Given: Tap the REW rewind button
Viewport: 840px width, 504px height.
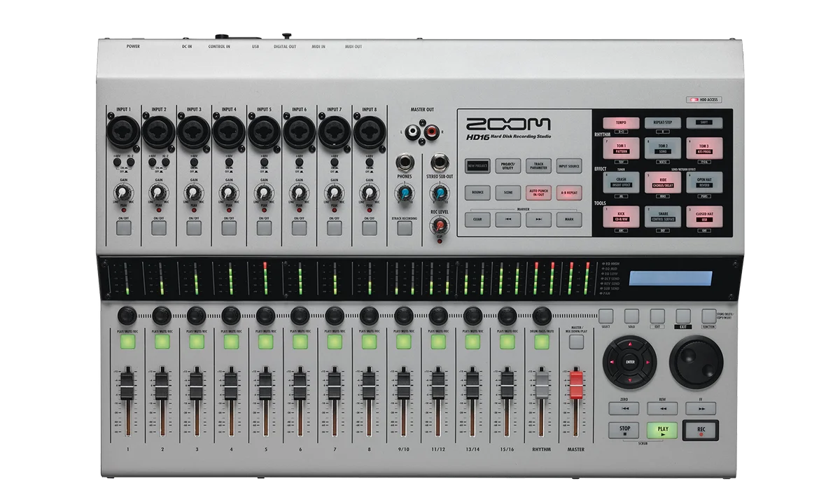Looking at the screenshot, I should (662, 409).
